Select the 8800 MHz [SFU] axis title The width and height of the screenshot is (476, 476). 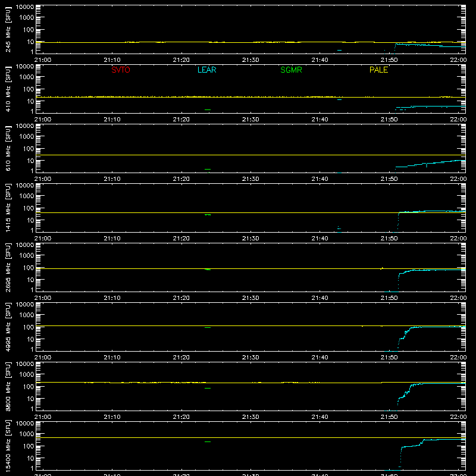coord(8,386)
